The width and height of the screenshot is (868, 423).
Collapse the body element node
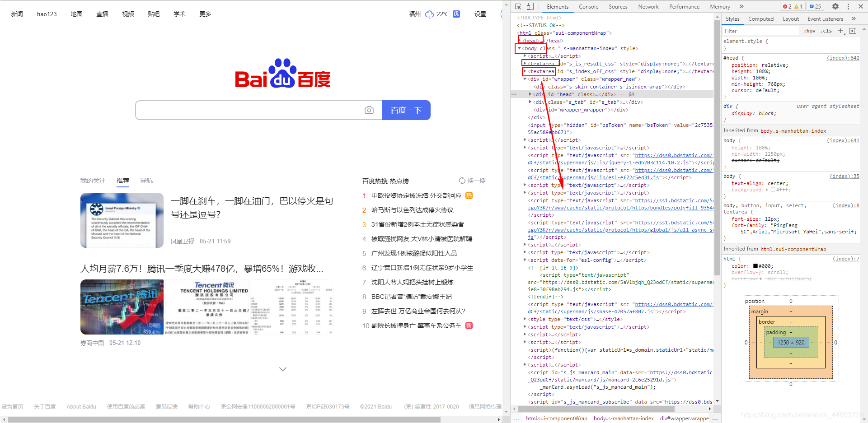(x=520, y=48)
